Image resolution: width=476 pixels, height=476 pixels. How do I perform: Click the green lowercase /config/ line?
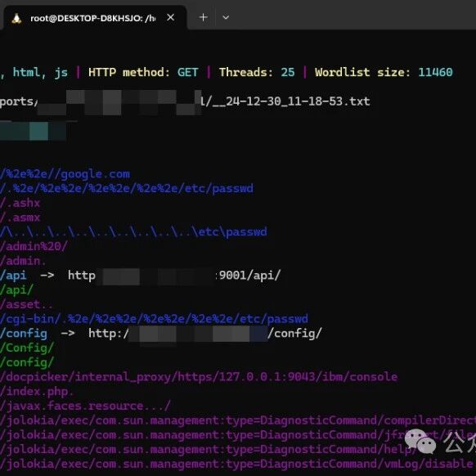[27, 363]
